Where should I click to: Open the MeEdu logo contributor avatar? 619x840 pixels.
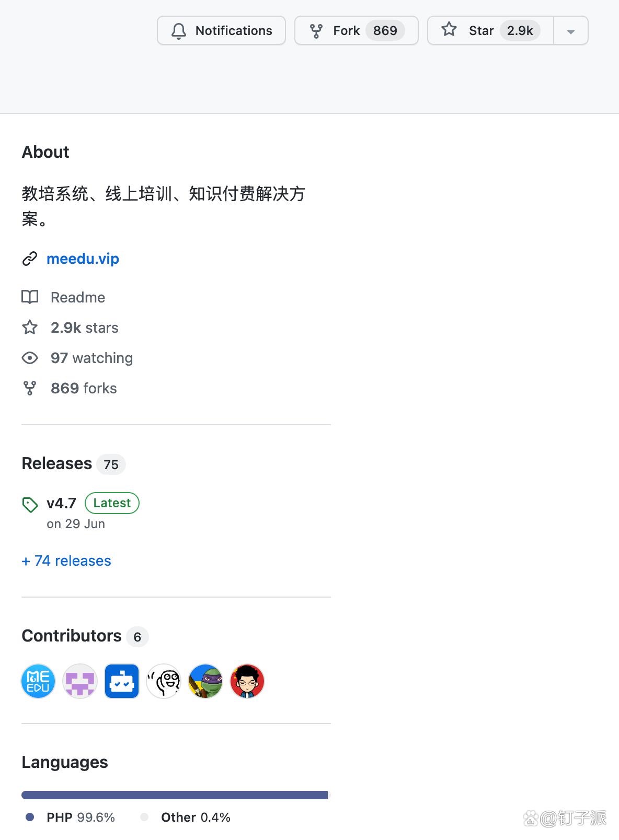[38, 681]
